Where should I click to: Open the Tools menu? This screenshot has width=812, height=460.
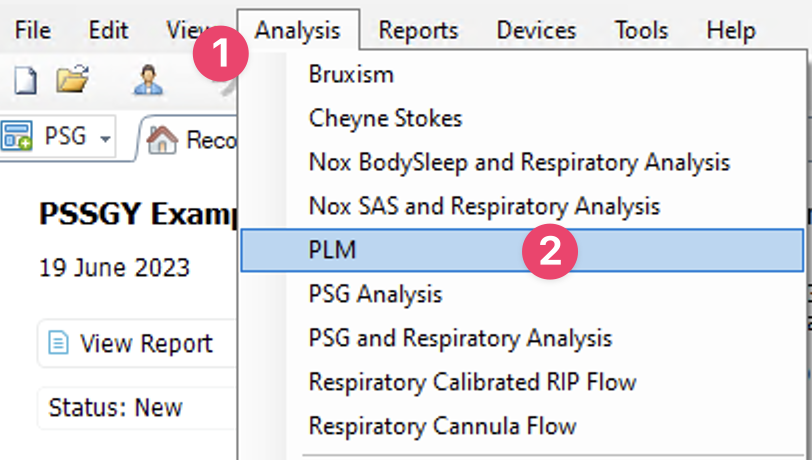point(641,30)
